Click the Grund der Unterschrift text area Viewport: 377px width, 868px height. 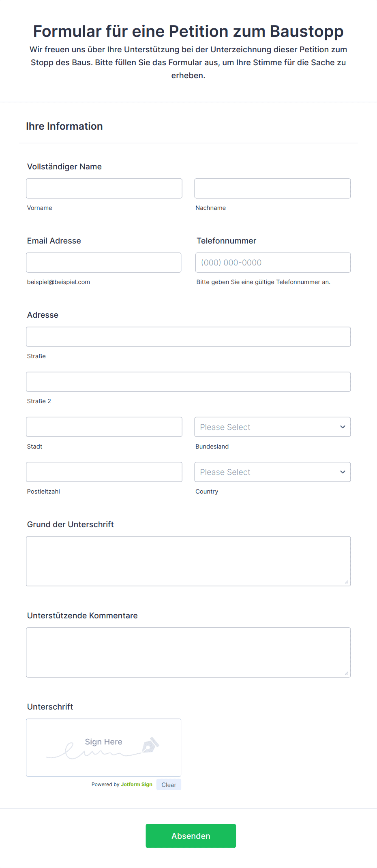coord(188,561)
